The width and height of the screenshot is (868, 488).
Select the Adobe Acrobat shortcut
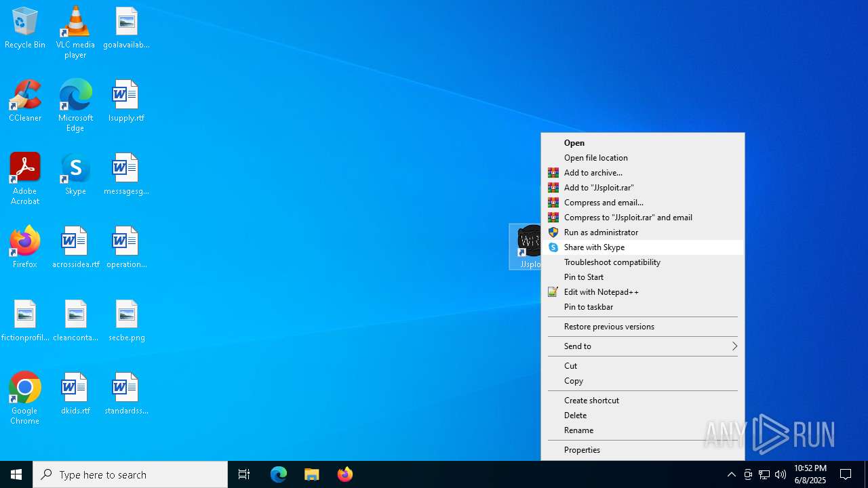click(x=25, y=179)
